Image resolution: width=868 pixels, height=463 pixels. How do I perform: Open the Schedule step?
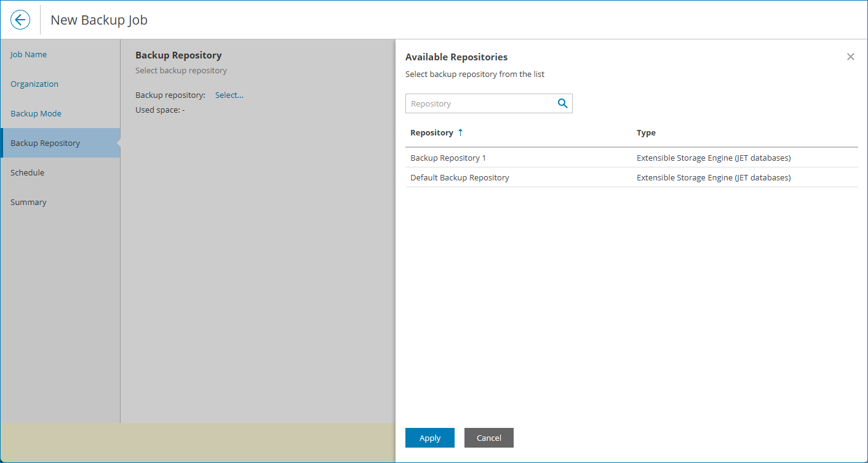tap(27, 172)
